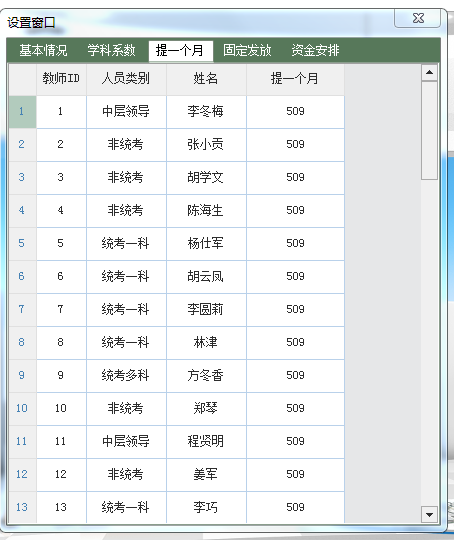Click the 教师ID column header
The height and width of the screenshot is (540, 454).
[61, 79]
